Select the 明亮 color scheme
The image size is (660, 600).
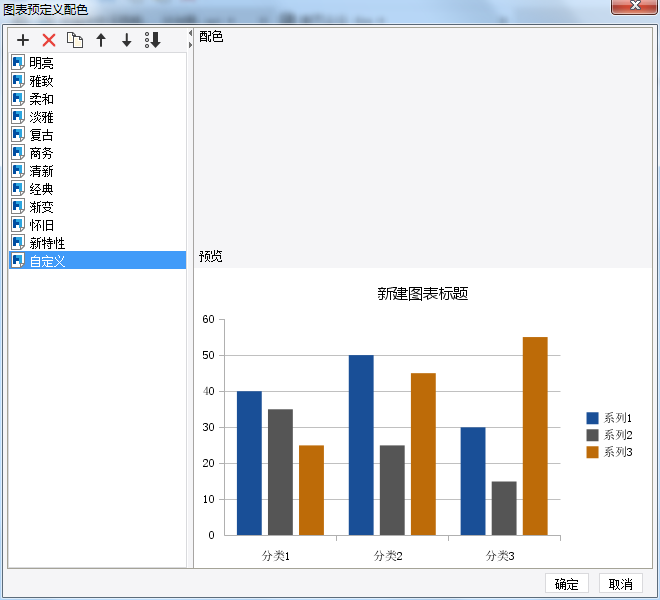pyautogui.click(x=98, y=63)
